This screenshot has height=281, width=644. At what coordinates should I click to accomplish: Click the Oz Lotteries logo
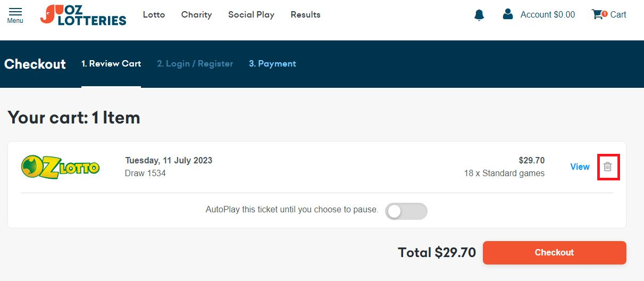(83, 15)
